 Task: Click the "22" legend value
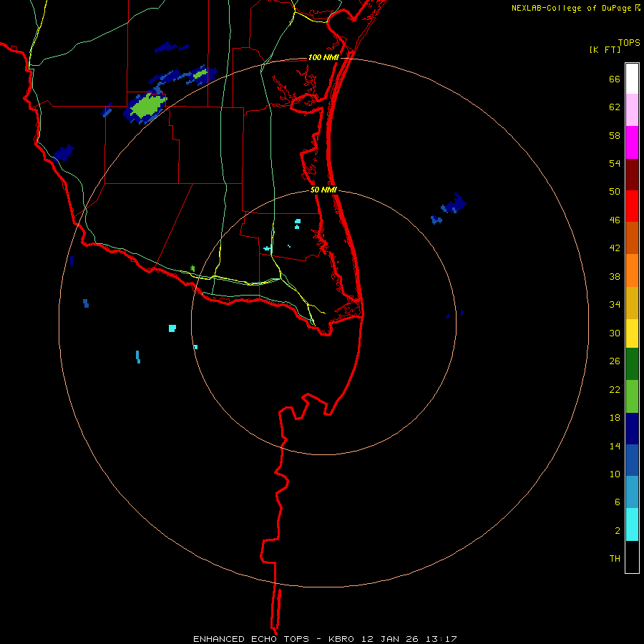click(615, 390)
